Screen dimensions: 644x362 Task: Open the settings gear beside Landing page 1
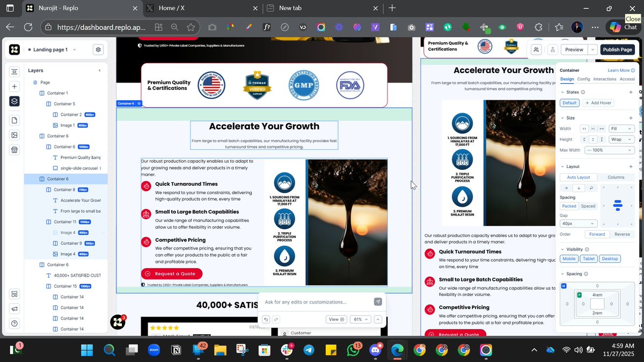click(98, 49)
